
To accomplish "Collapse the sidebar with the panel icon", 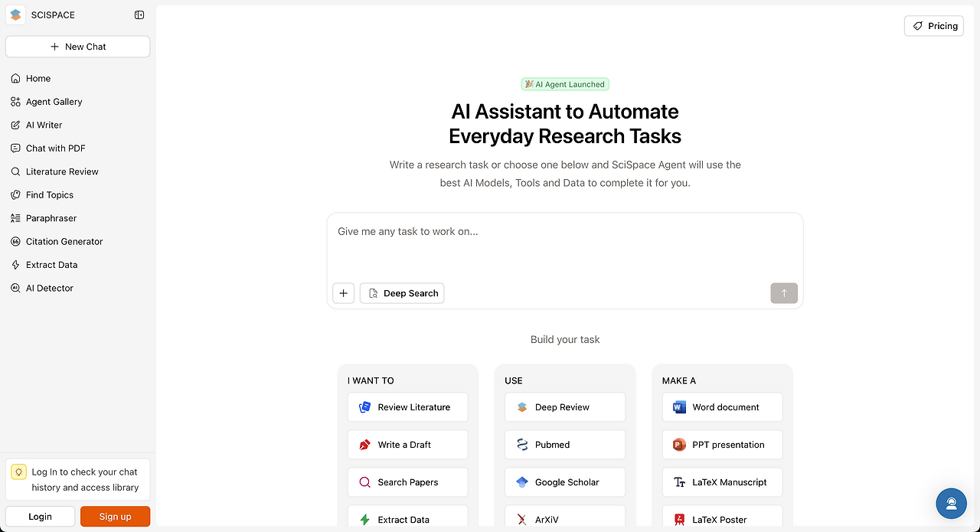I will [x=139, y=15].
